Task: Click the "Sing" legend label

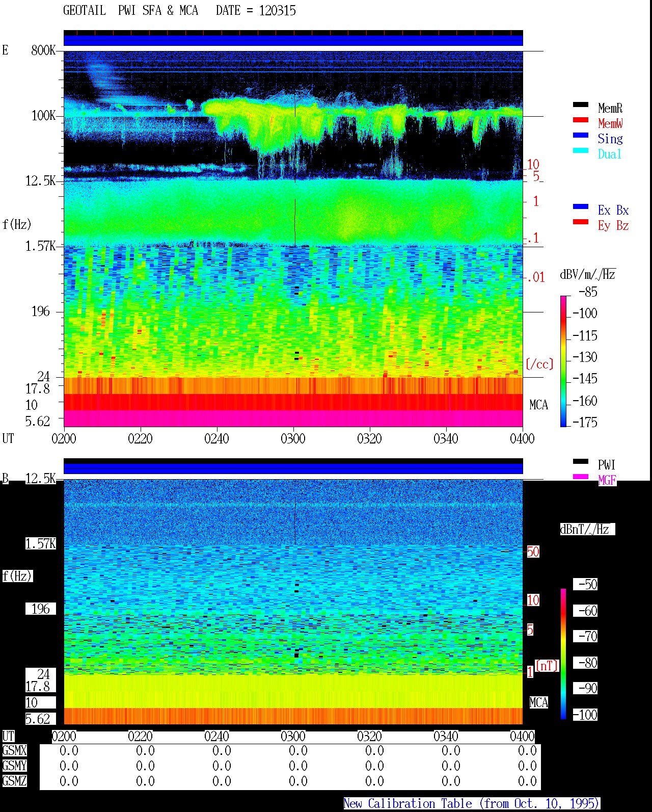Action: [x=610, y=139]
